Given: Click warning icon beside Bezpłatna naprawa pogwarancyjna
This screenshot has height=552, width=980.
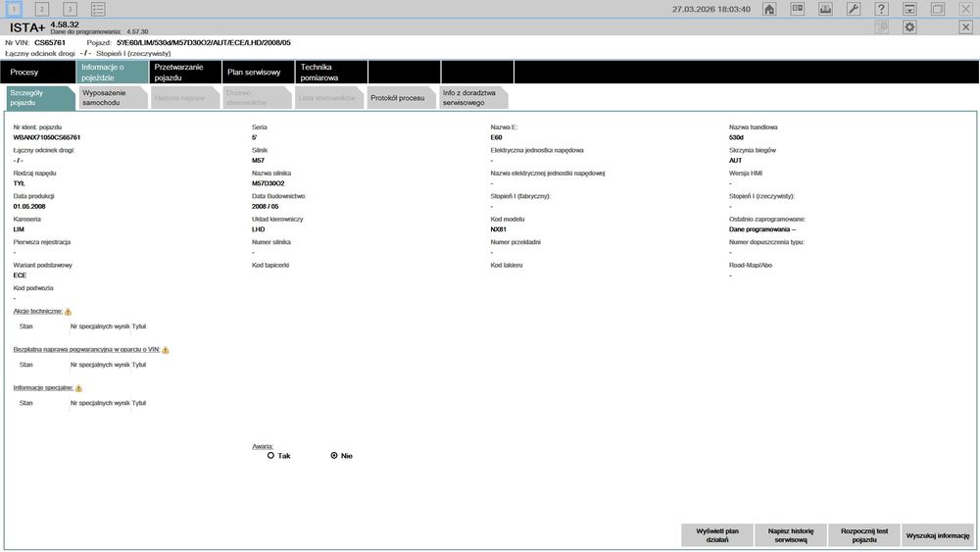Looking at the screenshot, I should coord(166,350).
